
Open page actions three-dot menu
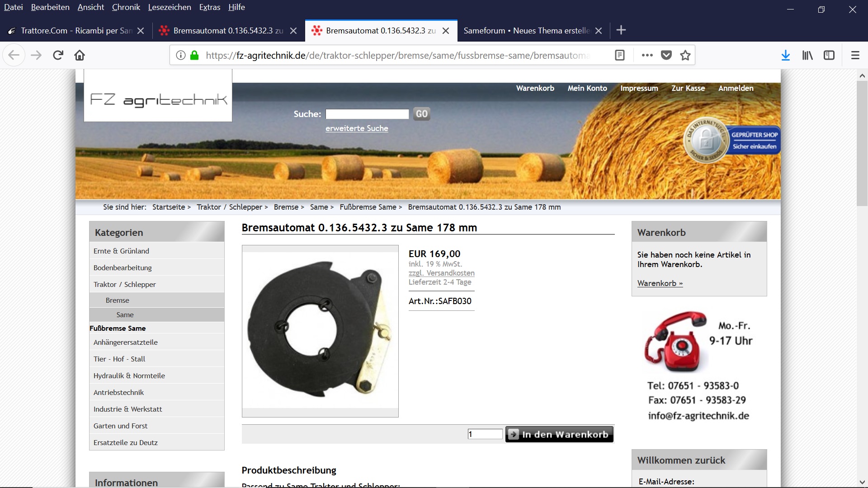647,55
